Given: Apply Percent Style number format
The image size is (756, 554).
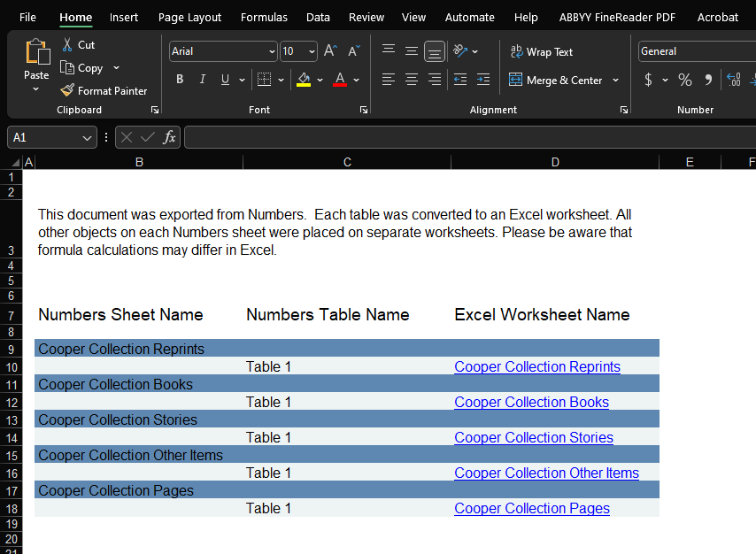Looking at the screenshot, I should click(x=684, y=80).
